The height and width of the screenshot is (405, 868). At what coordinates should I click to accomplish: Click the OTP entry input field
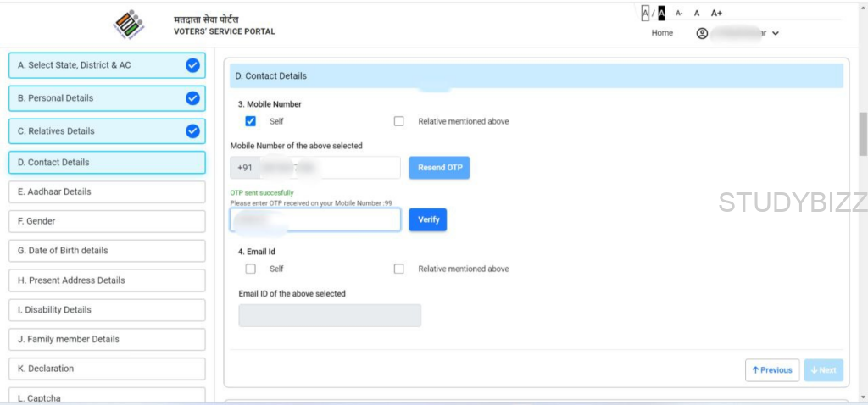315,220
